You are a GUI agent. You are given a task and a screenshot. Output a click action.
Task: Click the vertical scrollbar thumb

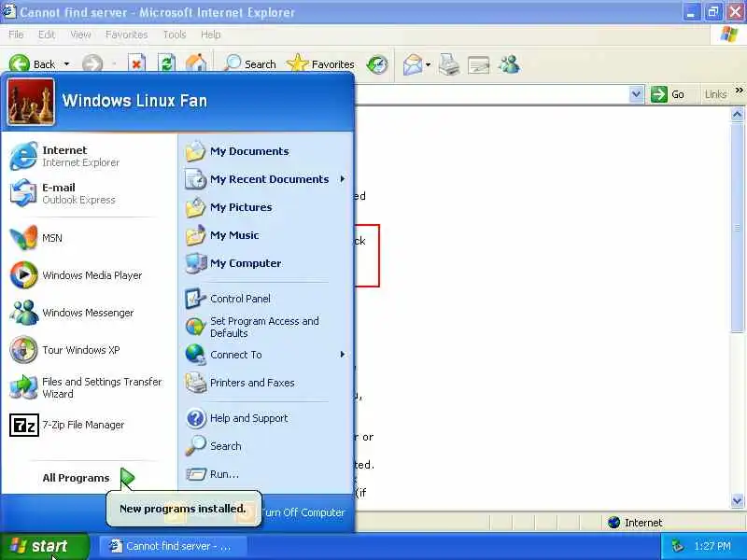click(x=737, y=227)
